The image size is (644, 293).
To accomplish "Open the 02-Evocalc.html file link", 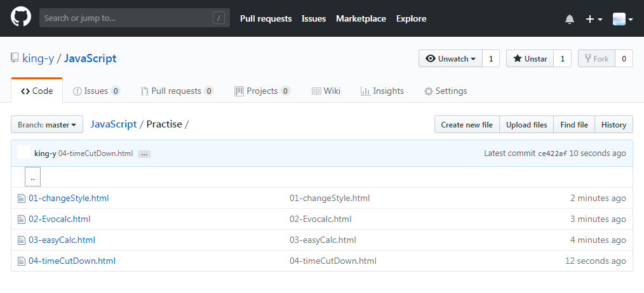I will pyautogui.click(x=60, y=219).
